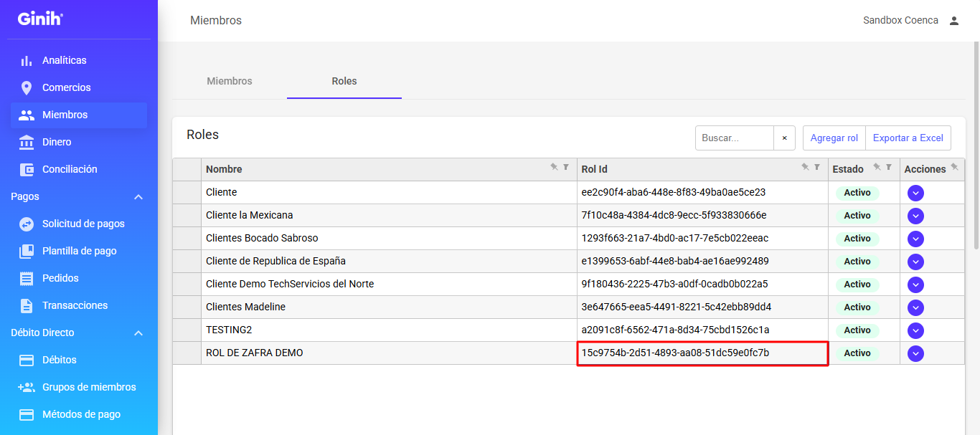This screenshot has height=435, width=980.
Task: Click the ROL DE ZAFRA DEMO name cell
Action: click(389, 353)
